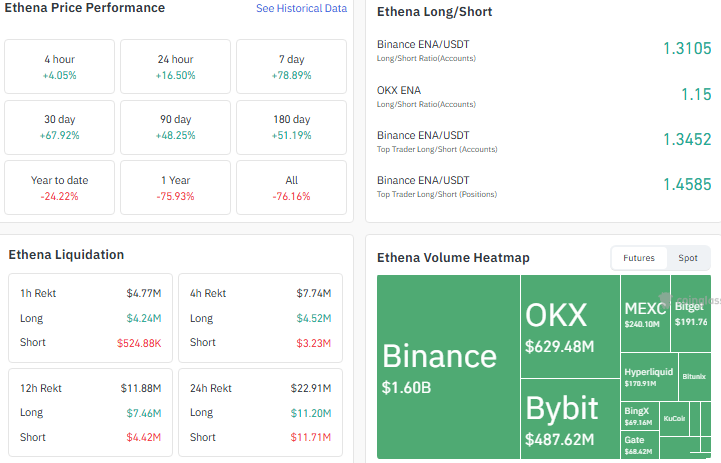Click the 1.3452 top trader accounts value
Viewport: 721px width, 463px height.
[687, 139]
